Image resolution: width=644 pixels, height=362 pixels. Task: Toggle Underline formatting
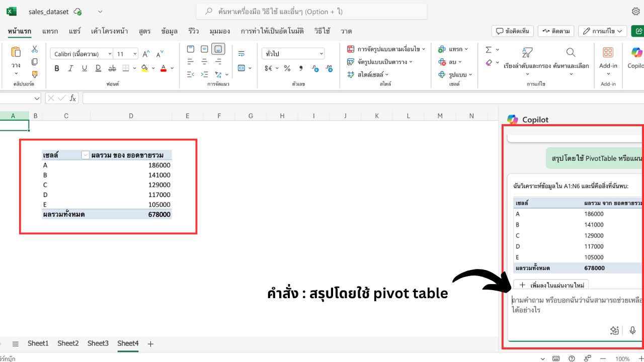coord(84,68)
